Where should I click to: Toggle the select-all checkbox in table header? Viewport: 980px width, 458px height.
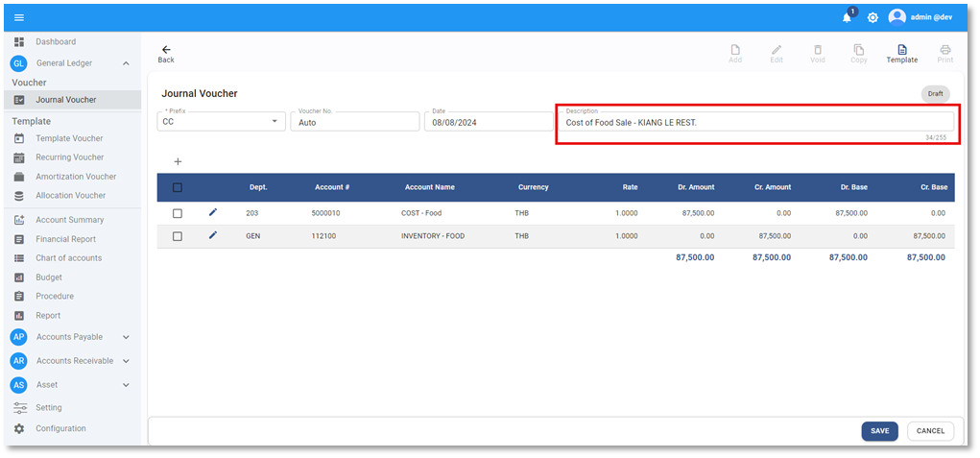[178, 187]
